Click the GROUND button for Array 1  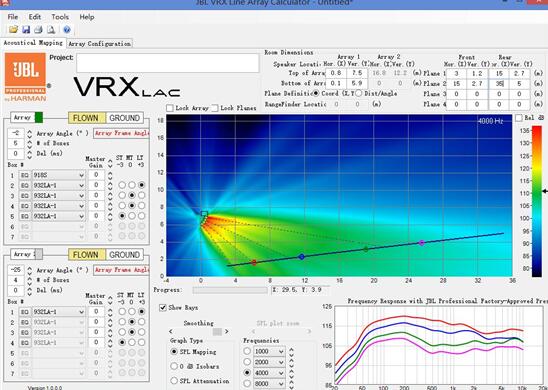pyautogui.click(x=125, y=118)
